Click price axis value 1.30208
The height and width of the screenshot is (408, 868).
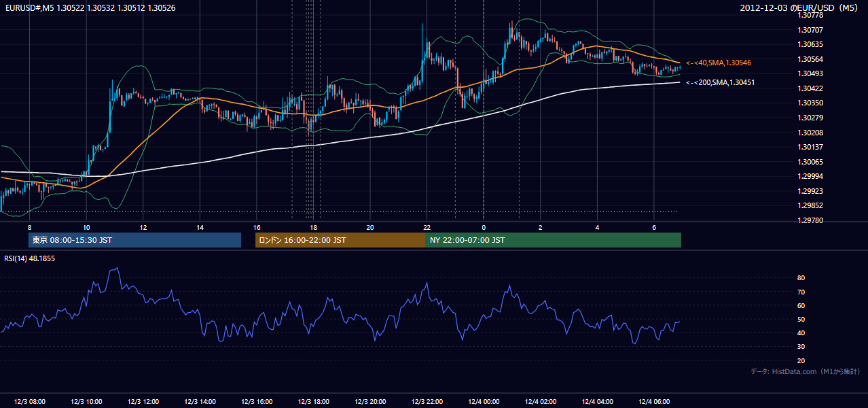[811, 133]
